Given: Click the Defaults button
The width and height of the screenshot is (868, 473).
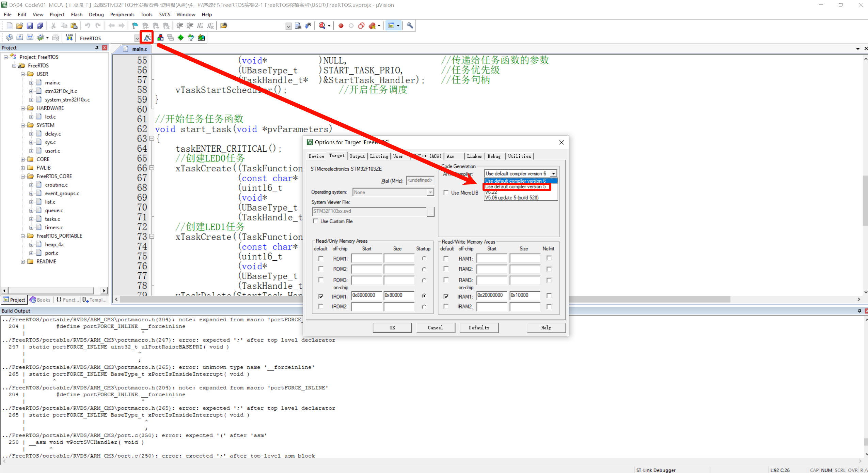Looking at the screenshot, I should click(x=479, y=327).
